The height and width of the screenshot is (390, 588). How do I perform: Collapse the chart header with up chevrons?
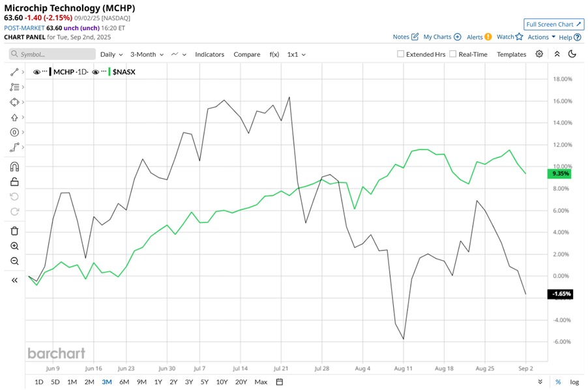pos(557,54)
